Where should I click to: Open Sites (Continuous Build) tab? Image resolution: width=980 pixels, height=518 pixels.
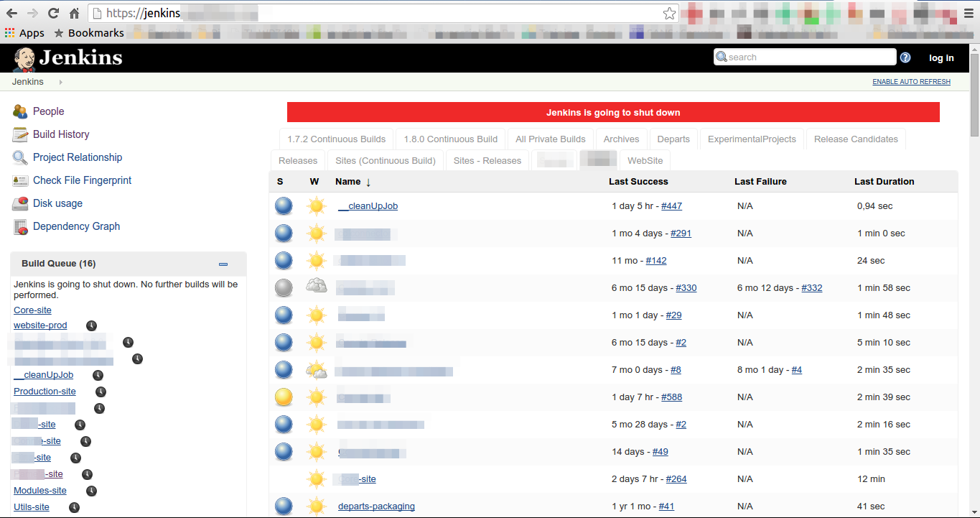tap(386, 161)
